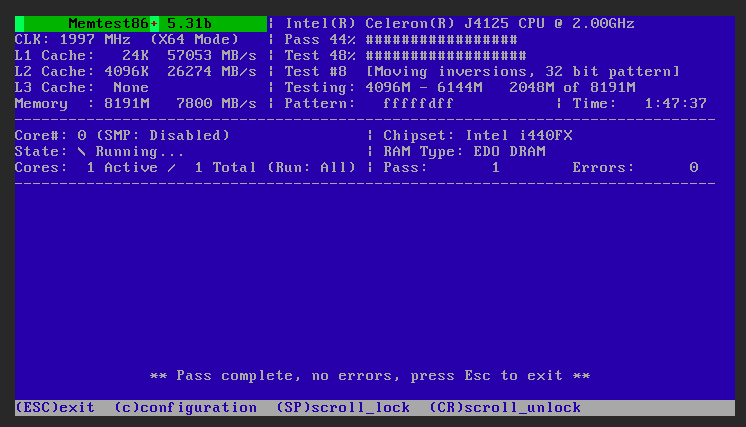Click the elapsed Time 1:47:37
The image size is (746, 427).
pos(675,104)
